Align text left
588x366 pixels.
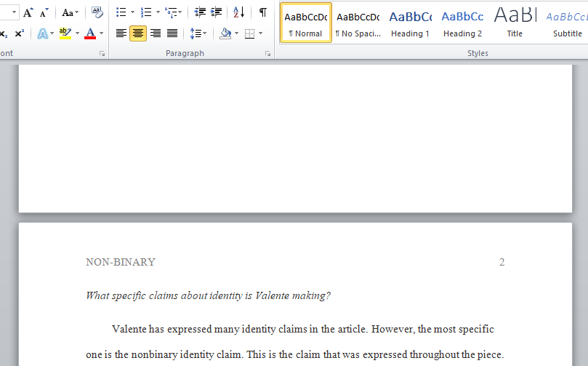(x=121, y=33)
